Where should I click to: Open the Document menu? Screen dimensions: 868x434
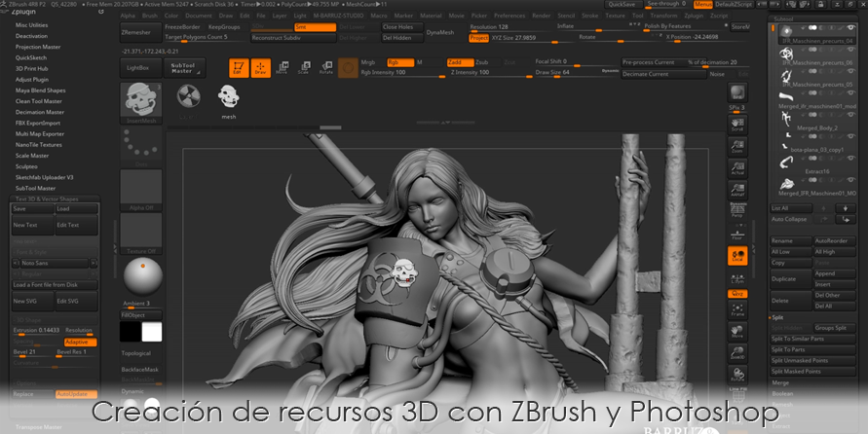(x=199, y=16)
